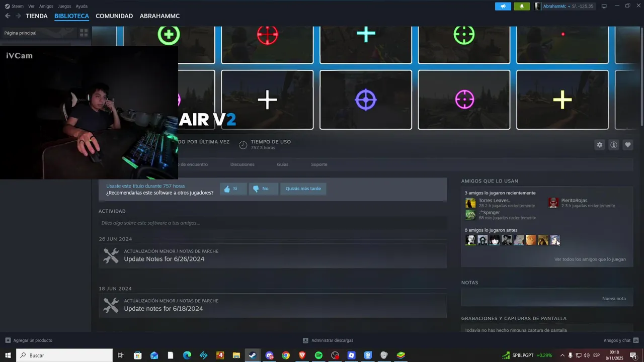This screenshot has width=644, height=362.
Task: Create a Nueva nota
Action: tap(614, 299)
